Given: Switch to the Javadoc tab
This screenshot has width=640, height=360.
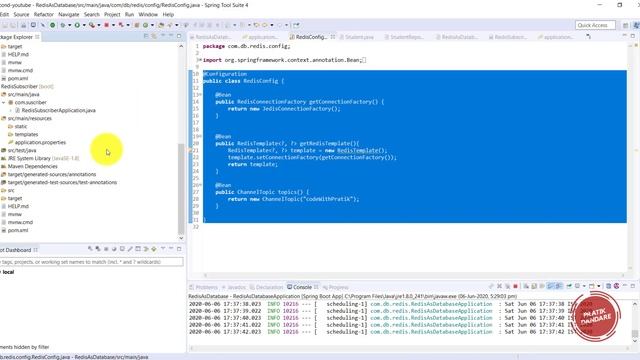Looking at the screenshot, I should [234, 287].
